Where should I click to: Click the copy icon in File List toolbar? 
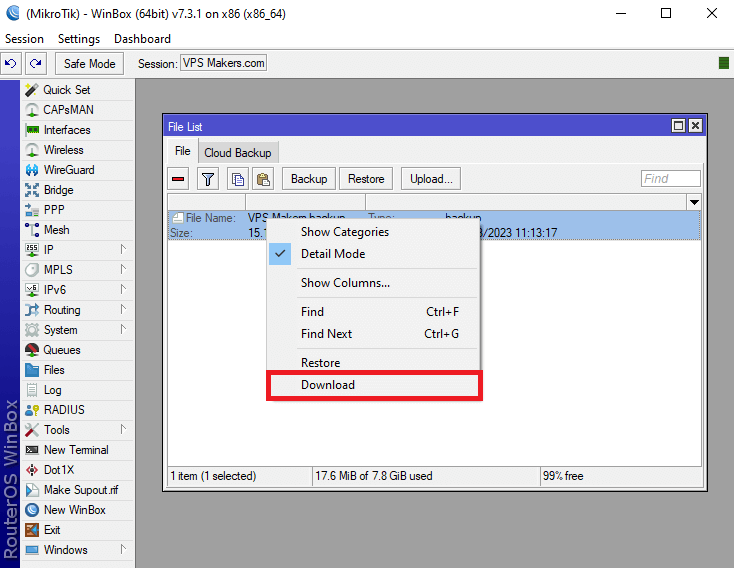[x=238, y=179]
